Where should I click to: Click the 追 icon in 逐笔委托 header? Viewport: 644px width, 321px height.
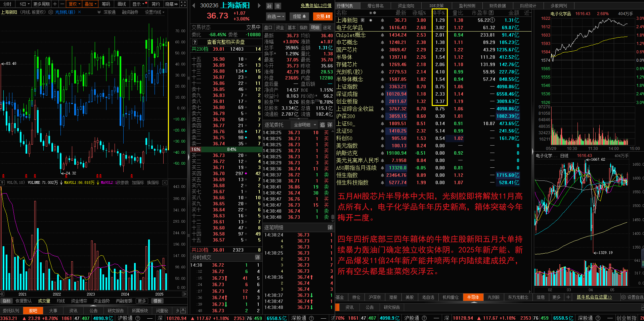click(x=322, y=125)
